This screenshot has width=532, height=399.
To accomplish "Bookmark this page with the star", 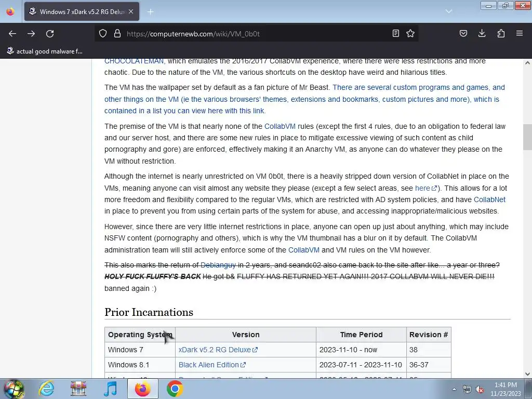I will tap(410, 33).
